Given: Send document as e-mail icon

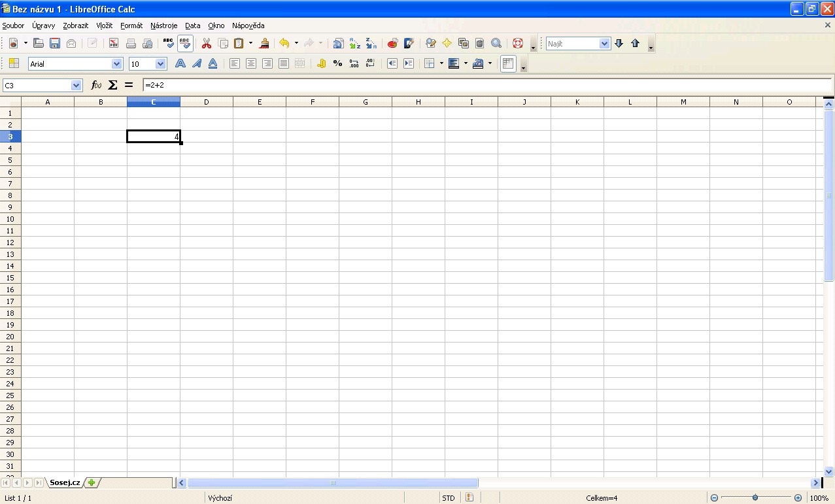Looking at the screenshot, I should [71, 44].
